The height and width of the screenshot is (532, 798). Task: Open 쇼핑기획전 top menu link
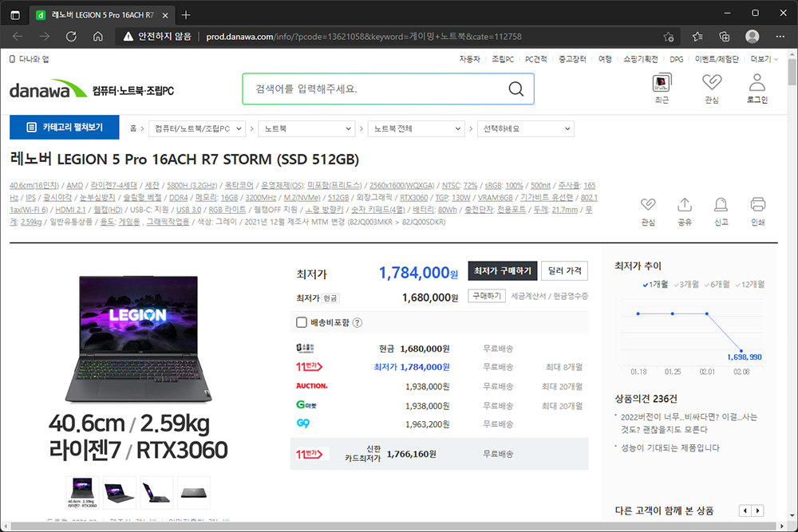point(640,59)
